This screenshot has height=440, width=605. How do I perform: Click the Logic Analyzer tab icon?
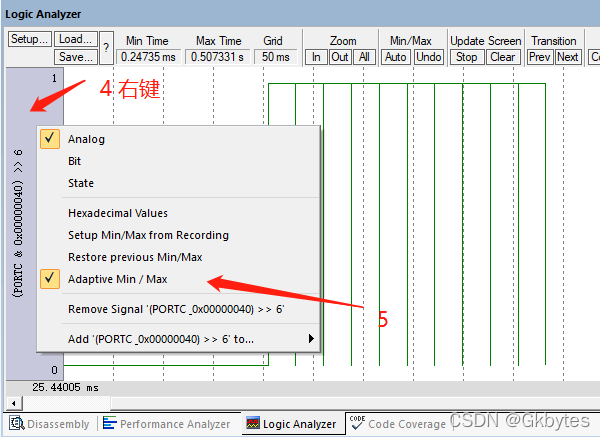253,423
